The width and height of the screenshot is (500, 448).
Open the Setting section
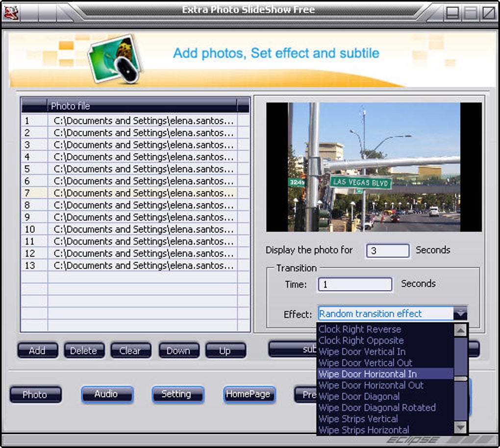click(x=177, y=394)
